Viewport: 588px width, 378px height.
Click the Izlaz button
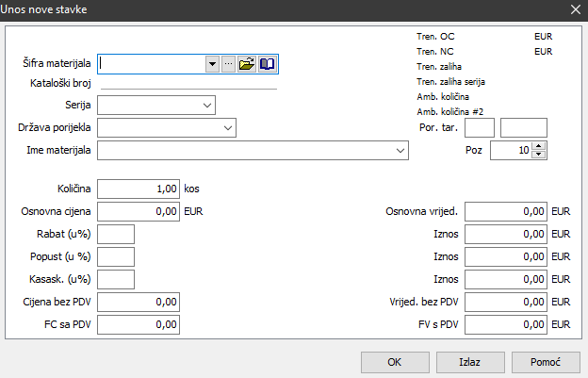click(x=469, y=362)
